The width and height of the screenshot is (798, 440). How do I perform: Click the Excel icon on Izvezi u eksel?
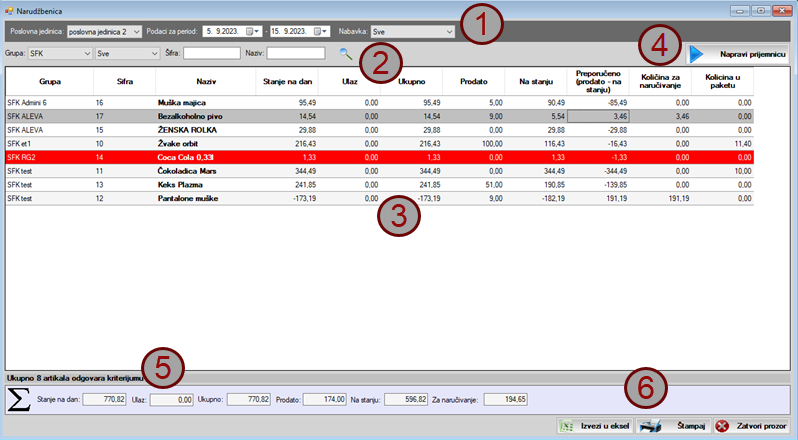(566, 426)
